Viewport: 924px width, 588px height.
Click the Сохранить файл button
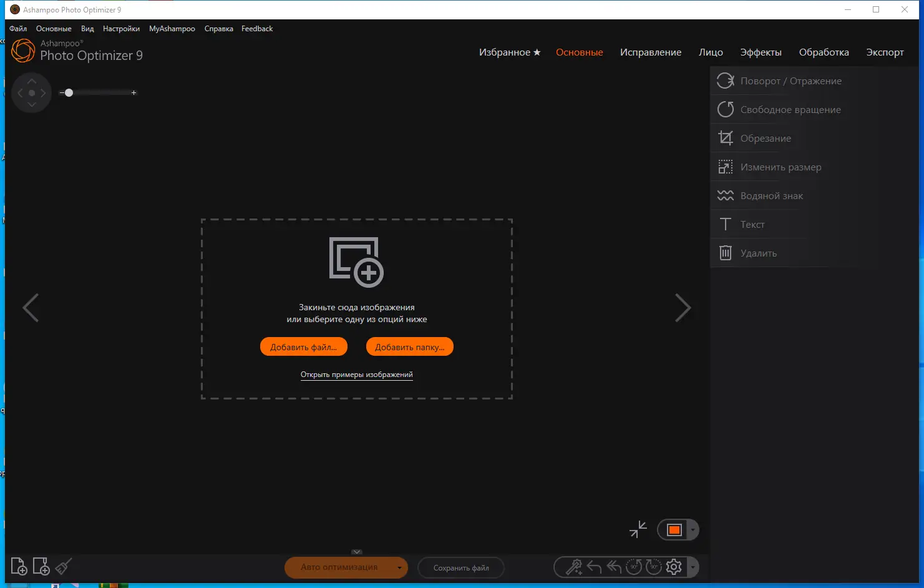coord(461,568)
